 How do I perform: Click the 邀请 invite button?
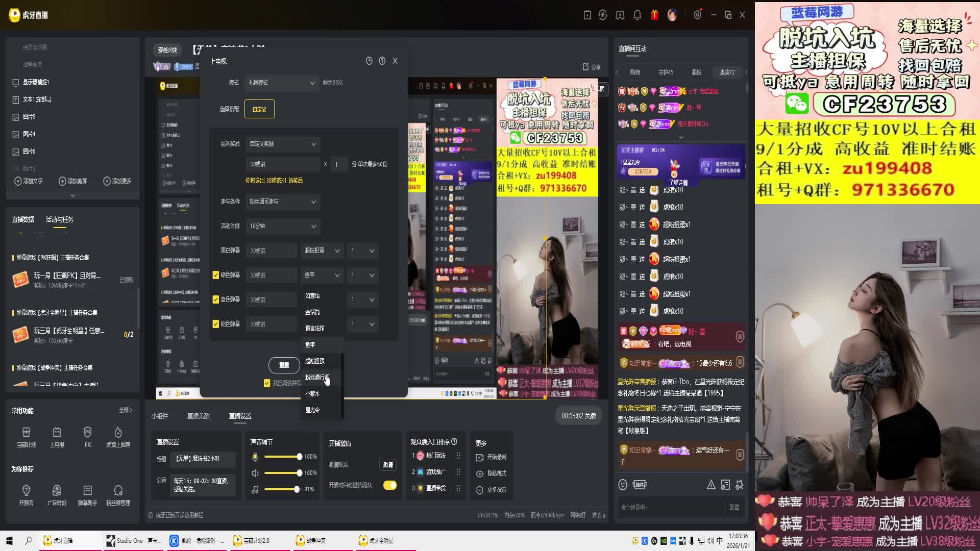(x=388, y=465)
